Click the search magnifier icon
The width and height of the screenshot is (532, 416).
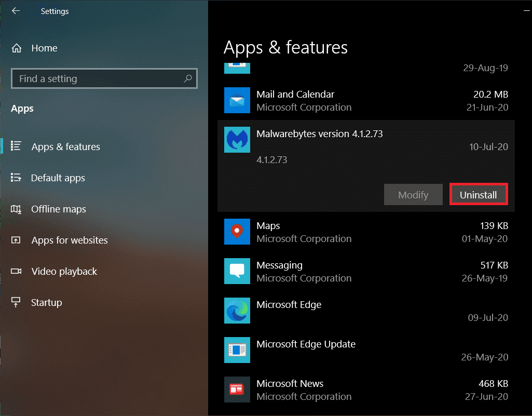tap(188, 79)
